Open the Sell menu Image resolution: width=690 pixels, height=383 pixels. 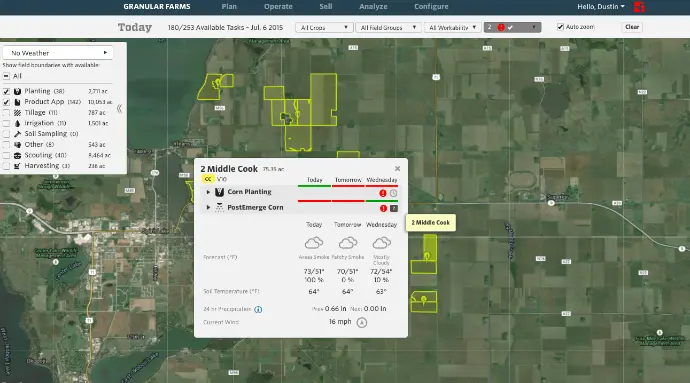tap(326, 7)
